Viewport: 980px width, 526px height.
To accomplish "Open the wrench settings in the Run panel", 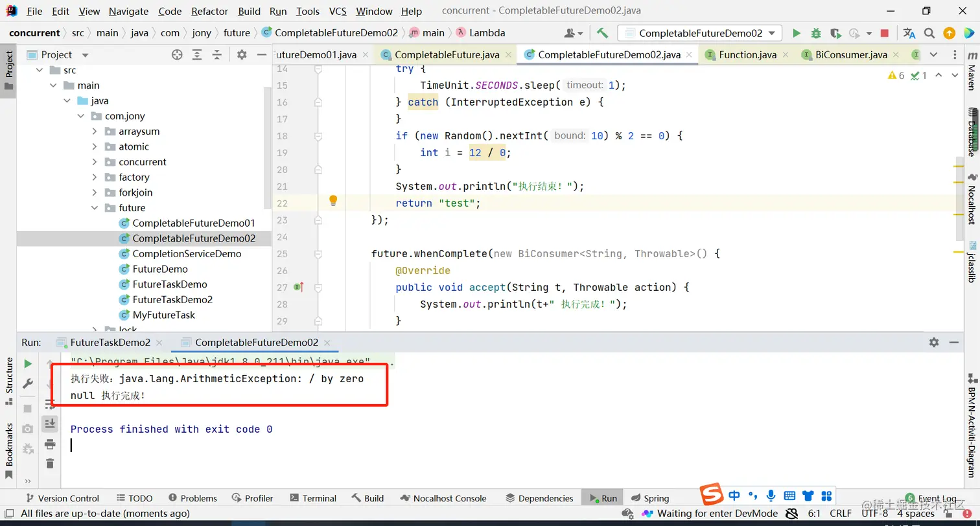I will pos(28,384).
